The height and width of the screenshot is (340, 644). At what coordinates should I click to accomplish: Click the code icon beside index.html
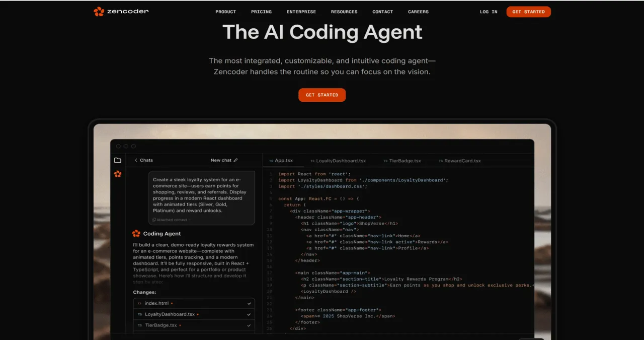[x=140, y=303]
